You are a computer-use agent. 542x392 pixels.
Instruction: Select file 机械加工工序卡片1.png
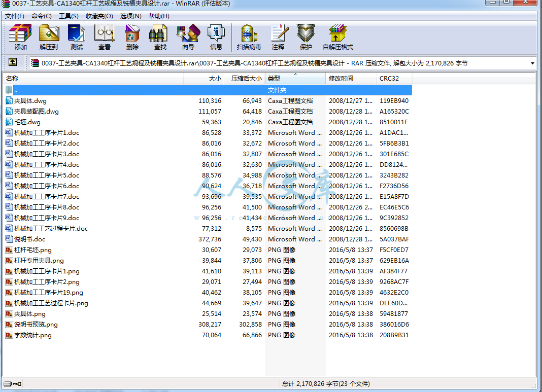[47, 271]
